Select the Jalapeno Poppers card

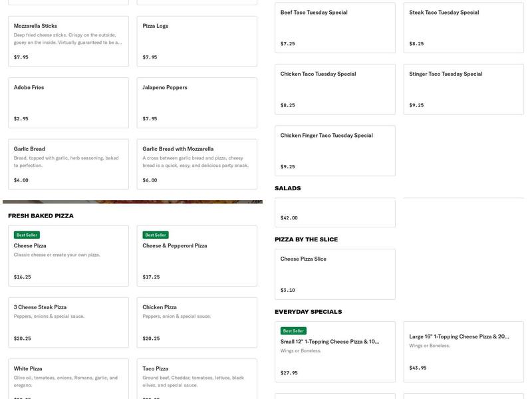(x=196, y=101)
